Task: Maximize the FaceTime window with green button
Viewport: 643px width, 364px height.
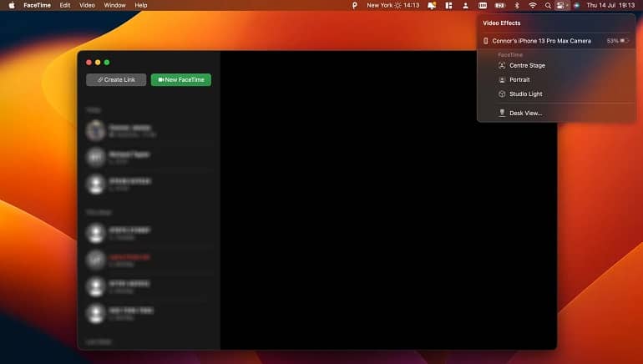Action: tap(107, 63)
